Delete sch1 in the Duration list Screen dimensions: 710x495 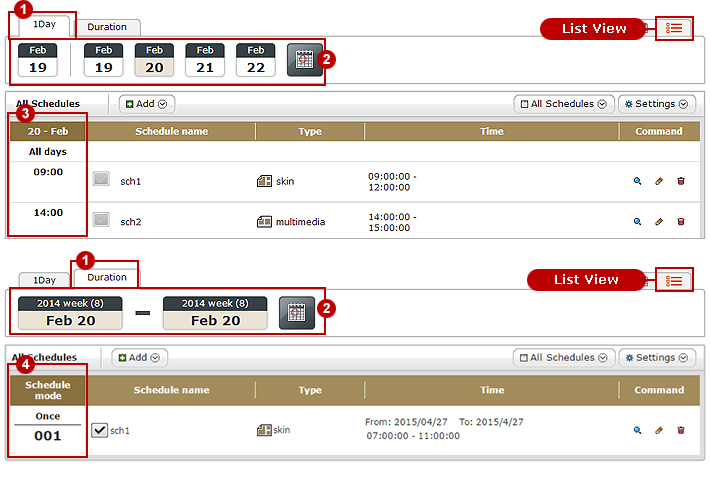(681, 430)
